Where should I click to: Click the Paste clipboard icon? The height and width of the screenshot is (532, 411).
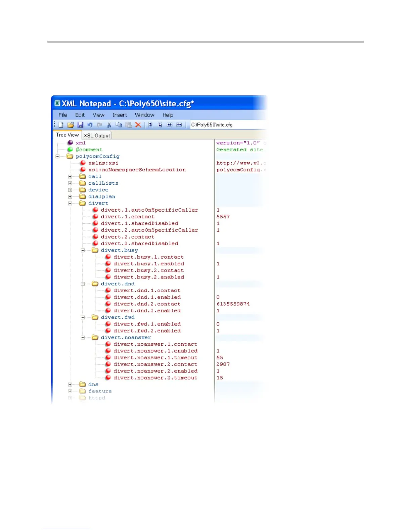coord(128,125)
